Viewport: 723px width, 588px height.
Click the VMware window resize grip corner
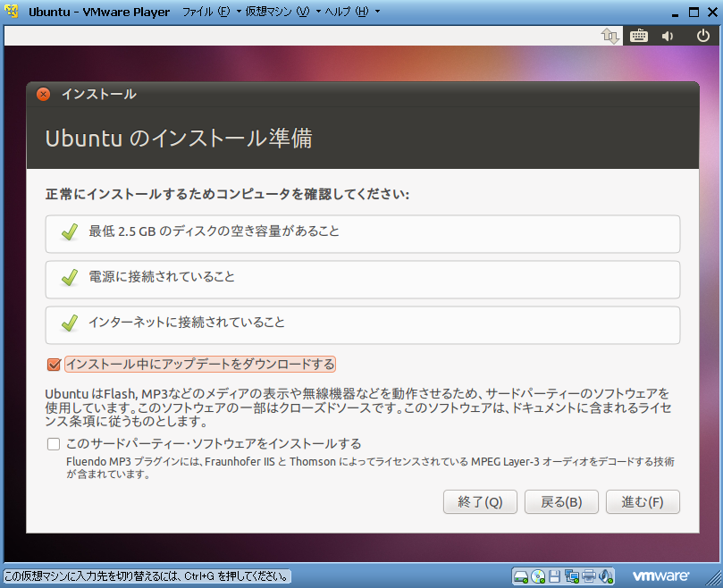coord(713,579)
